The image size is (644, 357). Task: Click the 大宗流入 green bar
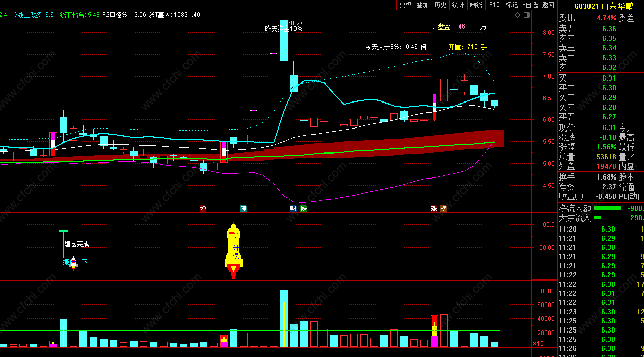tap(597, 218)
